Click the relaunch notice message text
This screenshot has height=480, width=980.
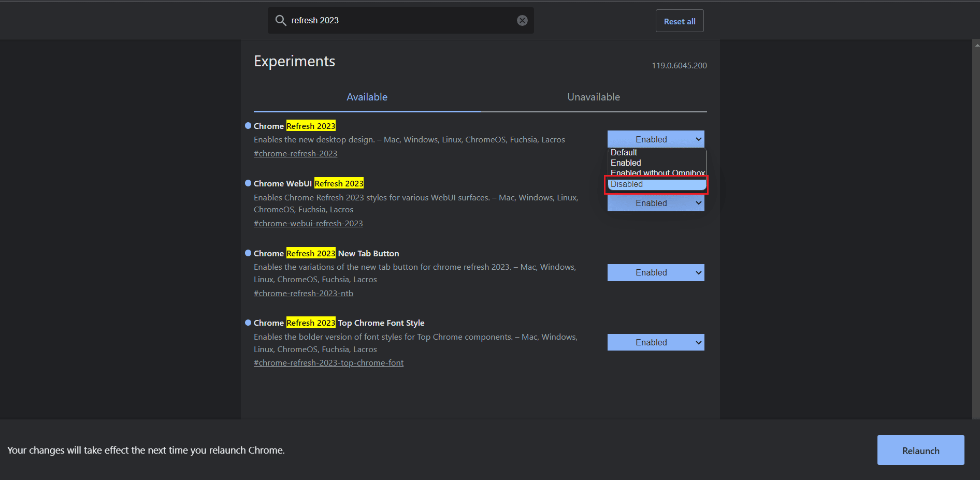click(x=146, y=450)
